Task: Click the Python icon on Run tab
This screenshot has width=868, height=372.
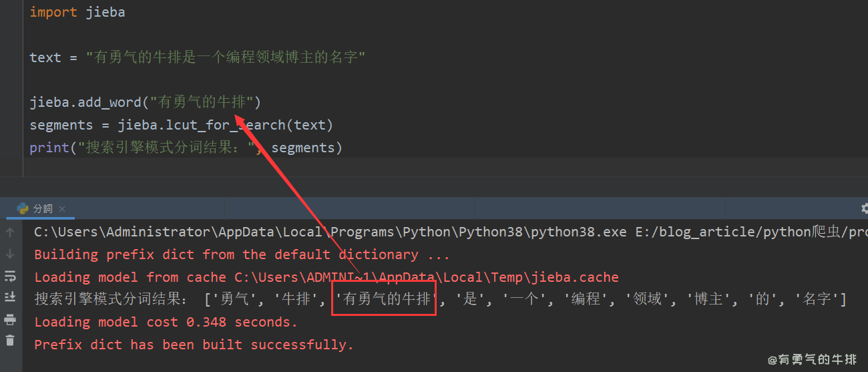Action: pos(23,208)
